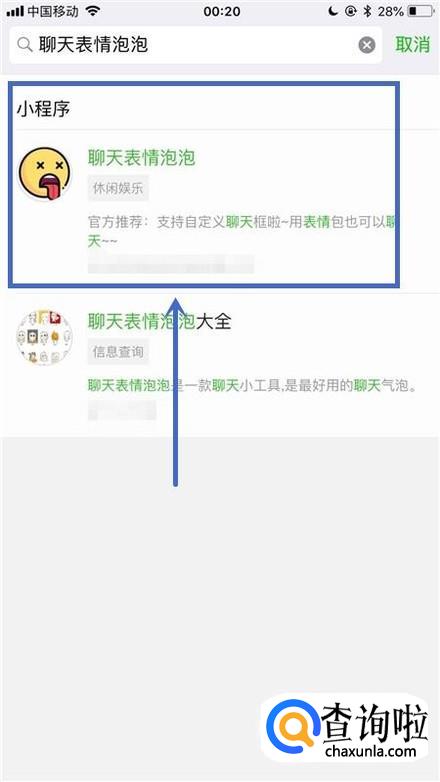Select the 小程序 section header

click(43, 109)
